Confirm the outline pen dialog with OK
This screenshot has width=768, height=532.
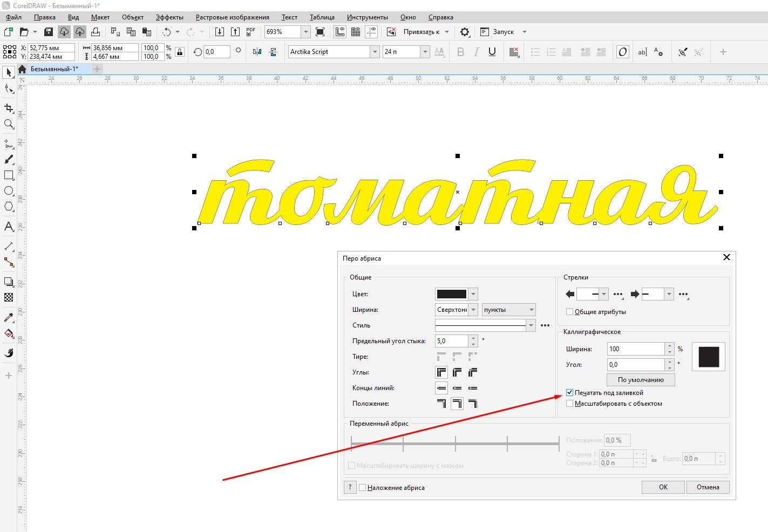663,487
